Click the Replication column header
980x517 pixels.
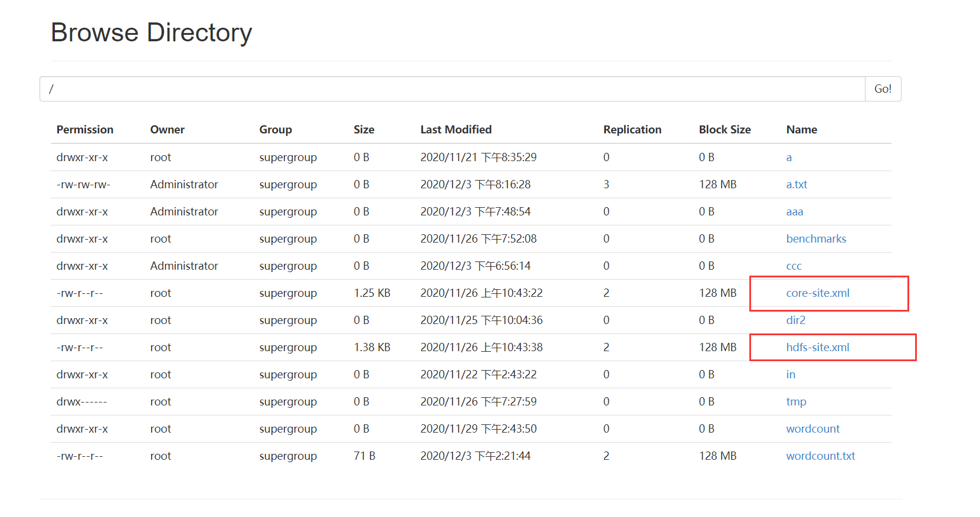(632, 130)
